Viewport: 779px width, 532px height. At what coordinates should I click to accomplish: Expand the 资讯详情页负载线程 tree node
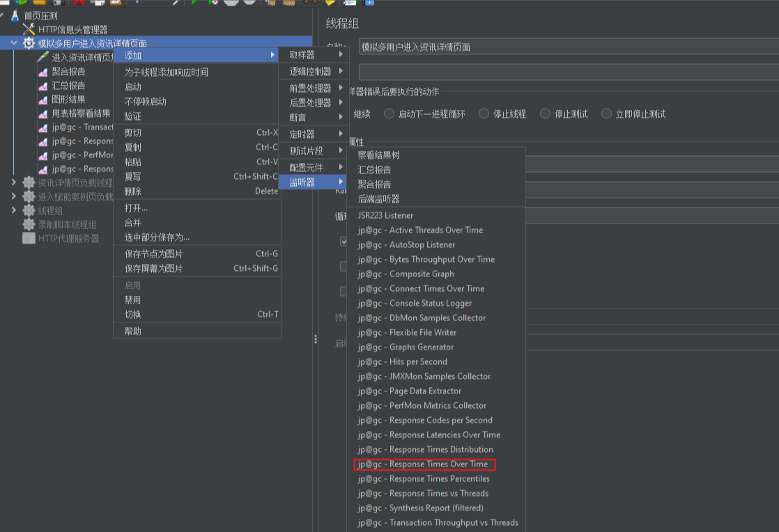coord(14,182)
